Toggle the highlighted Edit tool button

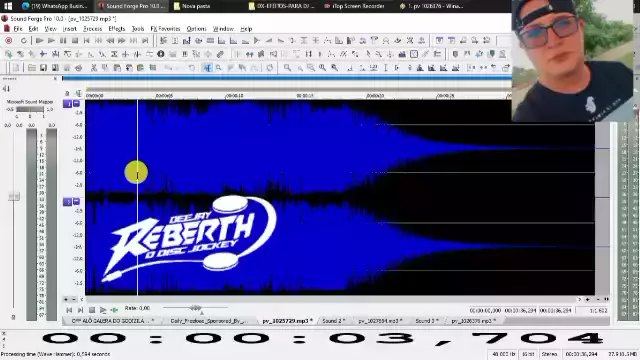point(207,68)
